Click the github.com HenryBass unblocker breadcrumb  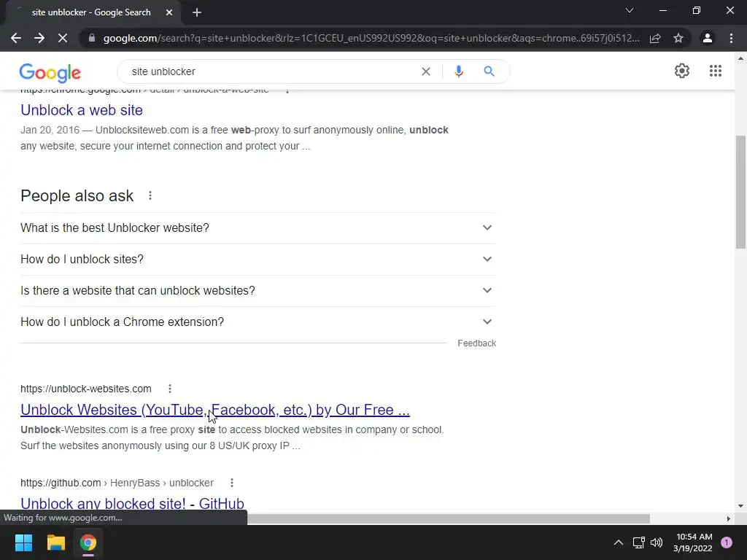[117, 483]
